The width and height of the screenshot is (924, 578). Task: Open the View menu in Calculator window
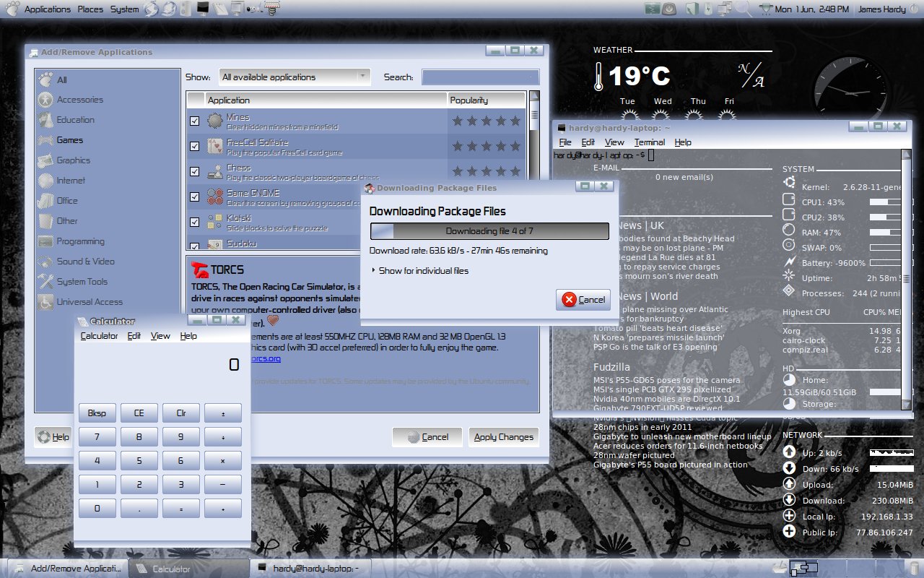coord(160,336)
